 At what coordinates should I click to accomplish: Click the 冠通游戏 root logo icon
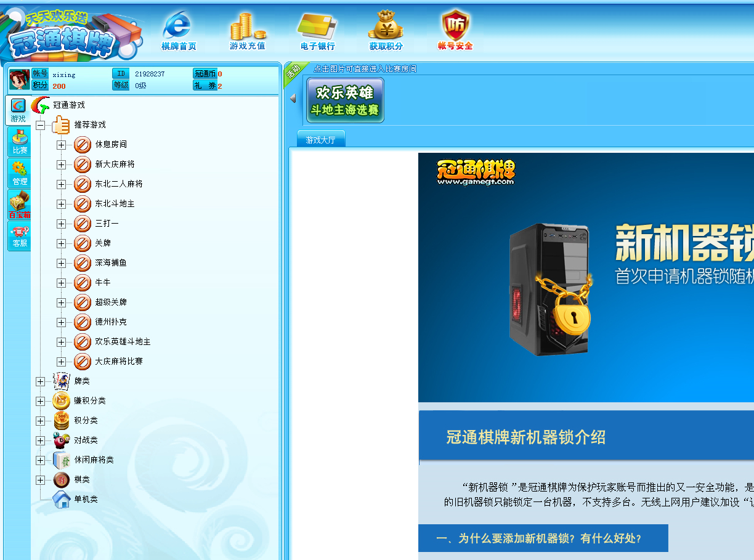[x=41, y=105]
